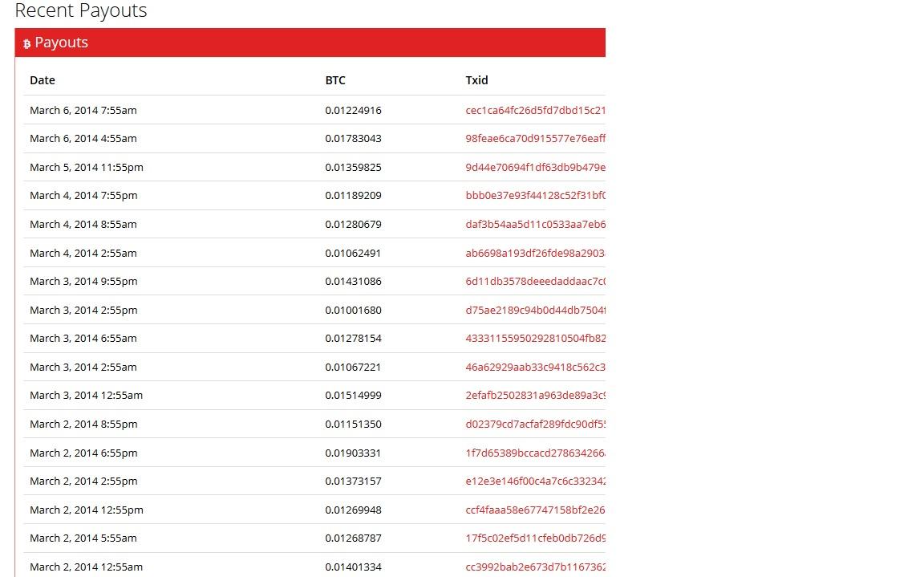Screen dimensions: 924x577
Task: Click the Bitcoin icon beside Payouts
Action: click(26, 44)
